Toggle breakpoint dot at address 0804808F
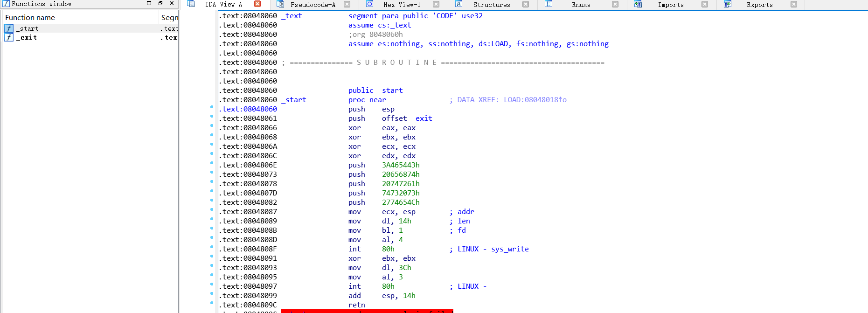The image size is (868, 313). [x=212, y=247]
